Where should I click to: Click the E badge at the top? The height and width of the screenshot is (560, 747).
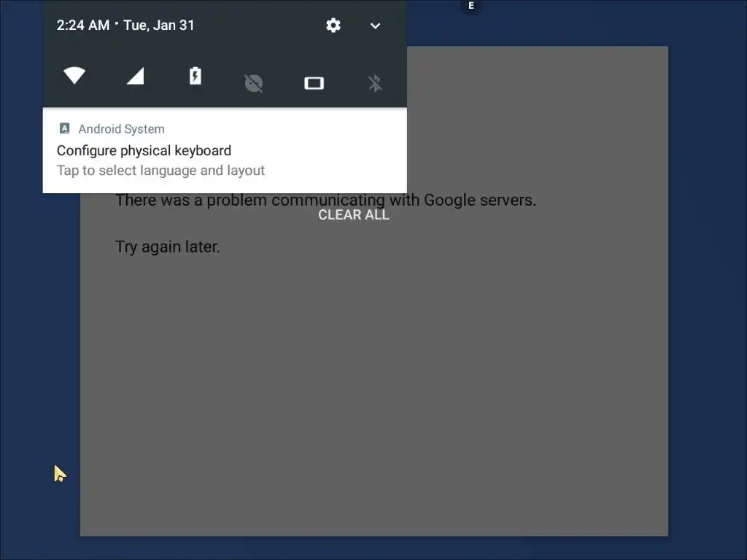[x=471, y=6]
